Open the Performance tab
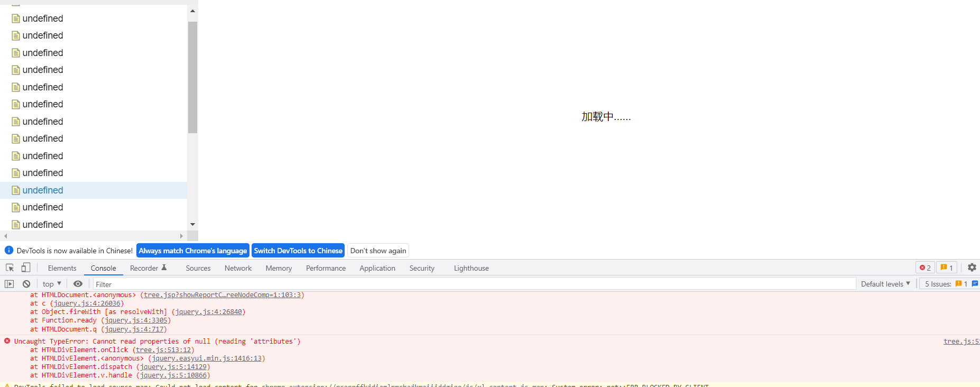This screenshot has height=387, width=980. point(326,269)
